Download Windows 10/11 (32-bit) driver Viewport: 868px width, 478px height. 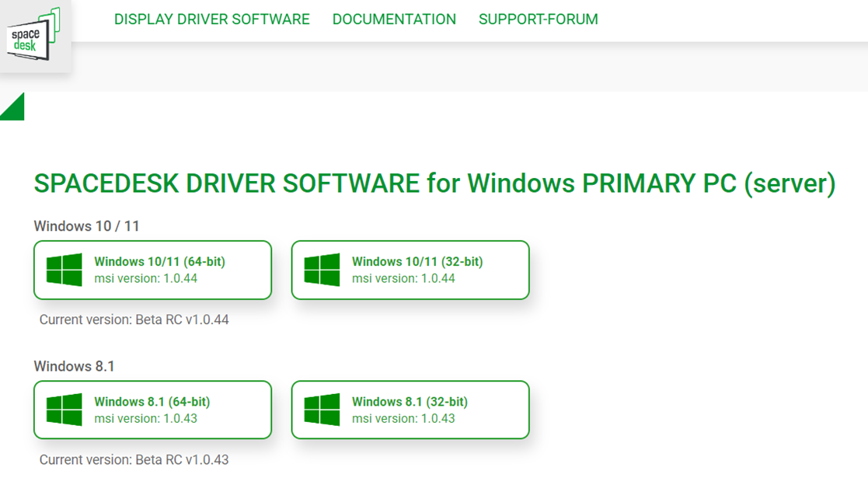(410, 270)
